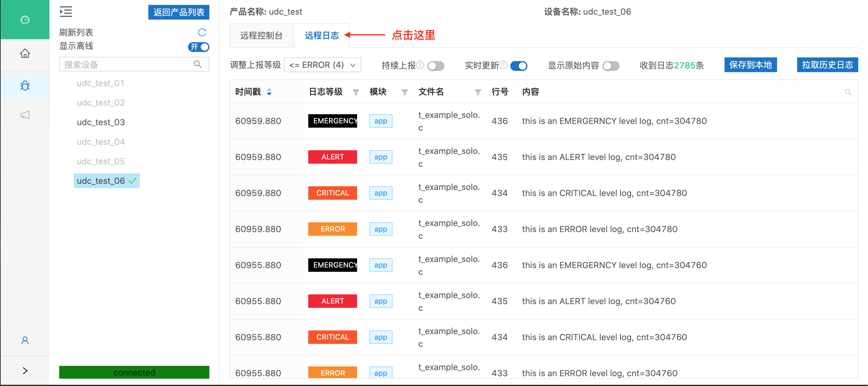Open the dashboard gauge icon
The height and width of the screenshot is (386, 868).
coord(25,20)
